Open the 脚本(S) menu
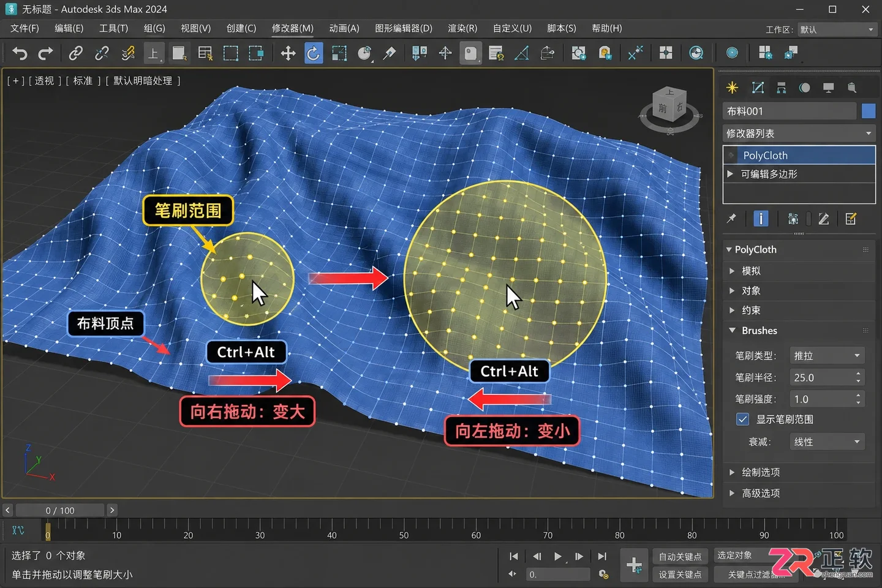Screen dimensions: 882x588 pyautogui.click(x=562, y=28)
